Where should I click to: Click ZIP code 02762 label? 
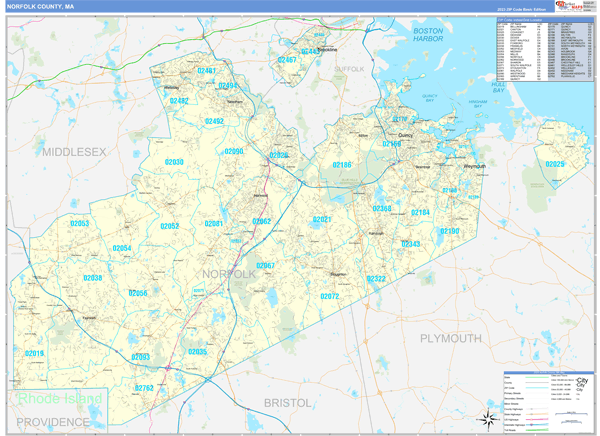[144, 388]
